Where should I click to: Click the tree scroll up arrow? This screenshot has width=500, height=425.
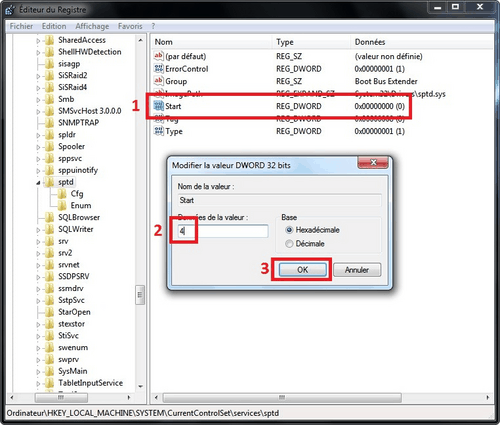tap(140, 40)
